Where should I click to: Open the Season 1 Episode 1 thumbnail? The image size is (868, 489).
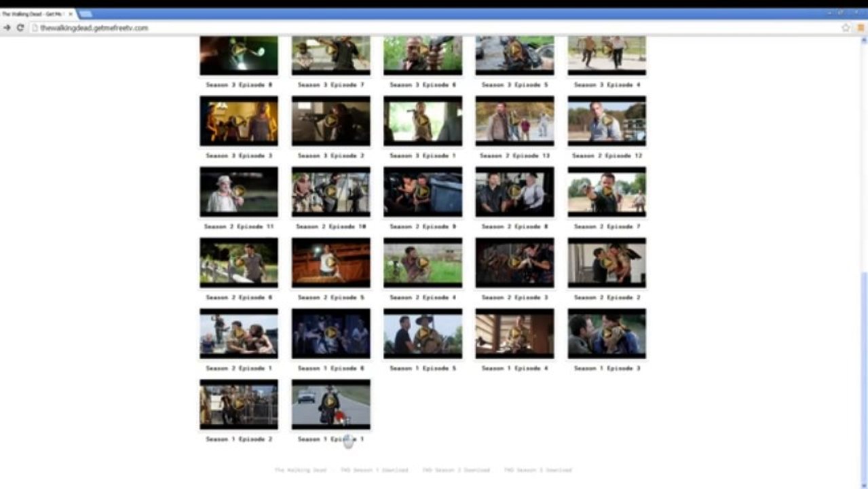coord(331,404)
